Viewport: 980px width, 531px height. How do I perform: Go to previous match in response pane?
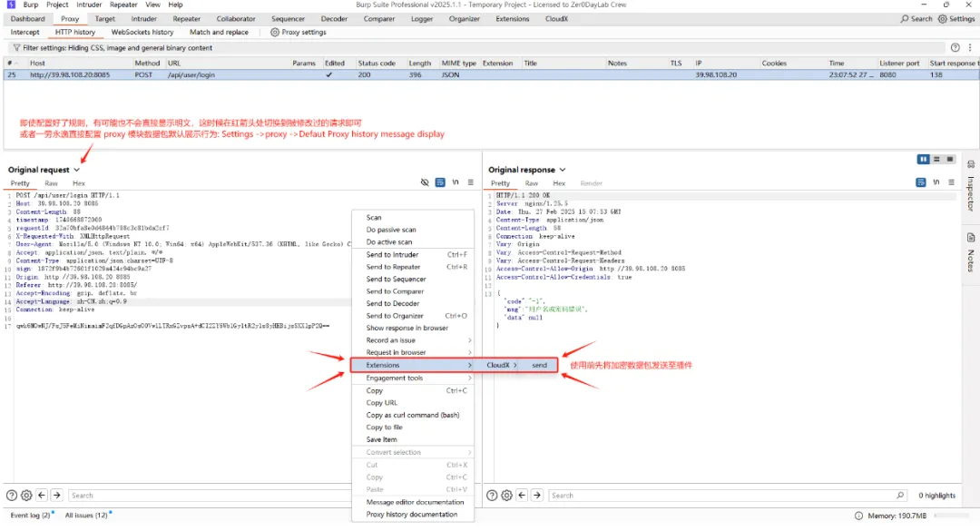522,496
